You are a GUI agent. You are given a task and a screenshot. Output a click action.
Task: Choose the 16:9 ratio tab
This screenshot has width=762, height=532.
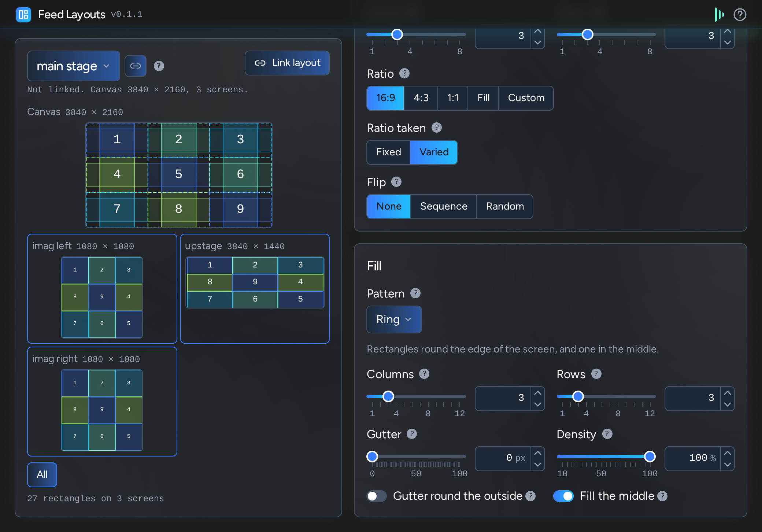point(385,98)
